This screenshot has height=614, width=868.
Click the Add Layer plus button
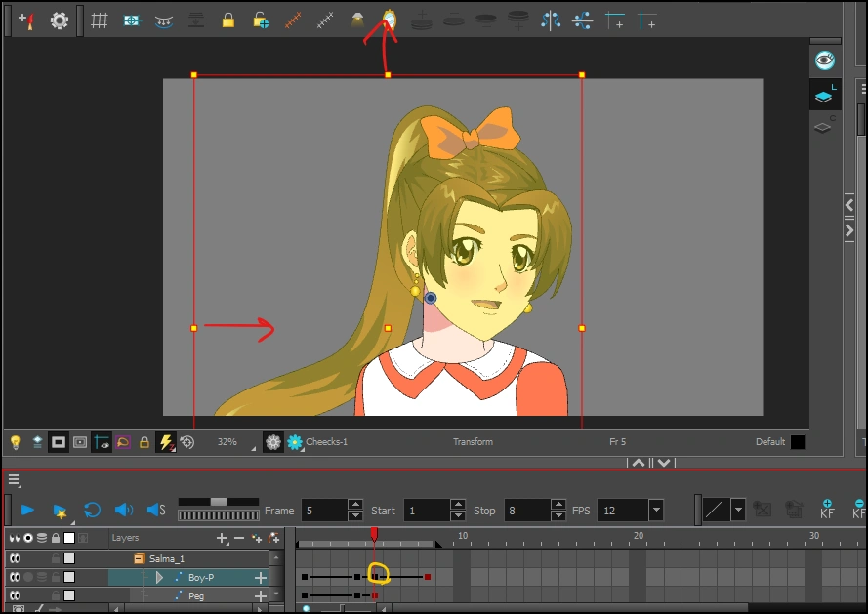click(x=222, y=537)
